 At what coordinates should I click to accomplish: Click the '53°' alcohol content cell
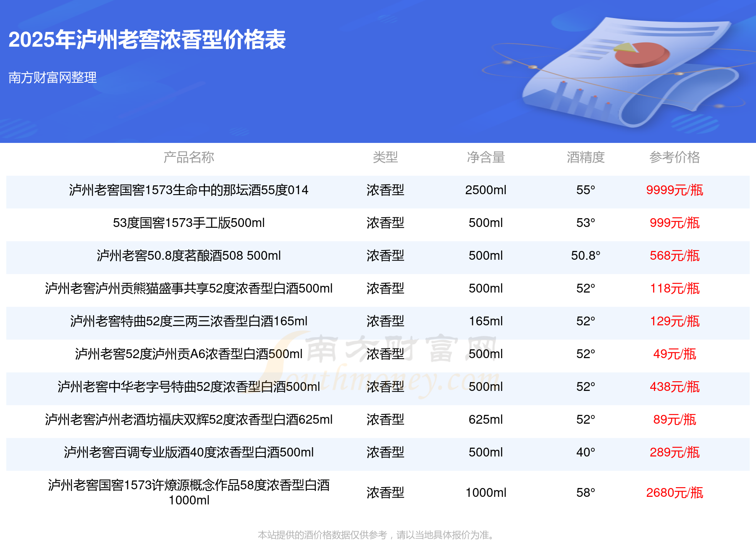586,223
